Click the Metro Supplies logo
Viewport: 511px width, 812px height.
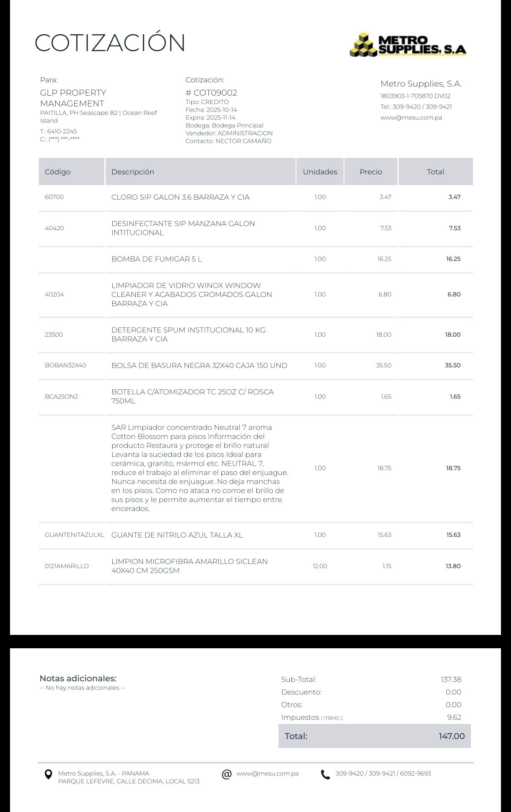[x=407, y=44]
